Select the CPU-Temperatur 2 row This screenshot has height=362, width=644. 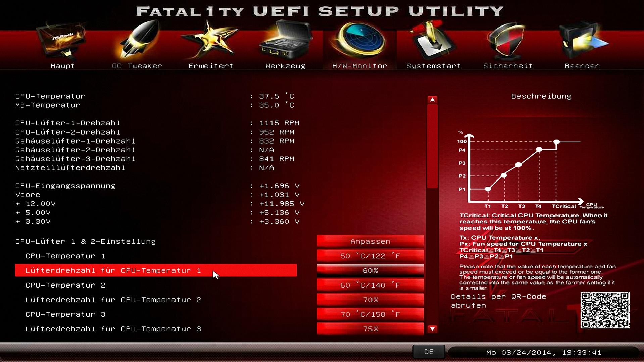point(156,285)
